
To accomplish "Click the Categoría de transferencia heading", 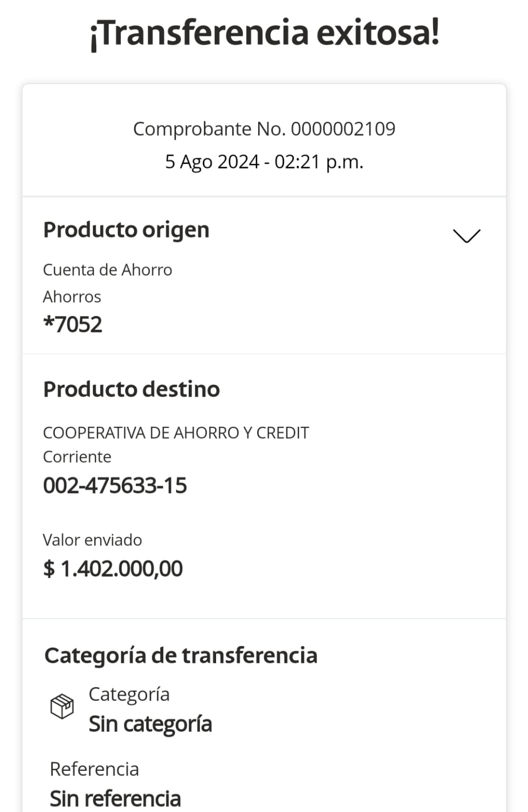I will [x=181, y=655].
